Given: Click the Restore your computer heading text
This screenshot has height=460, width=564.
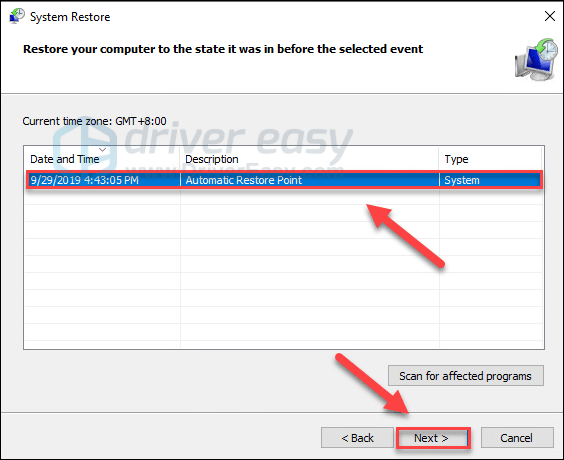Looking at the screenshot, I should coord(223,49).
